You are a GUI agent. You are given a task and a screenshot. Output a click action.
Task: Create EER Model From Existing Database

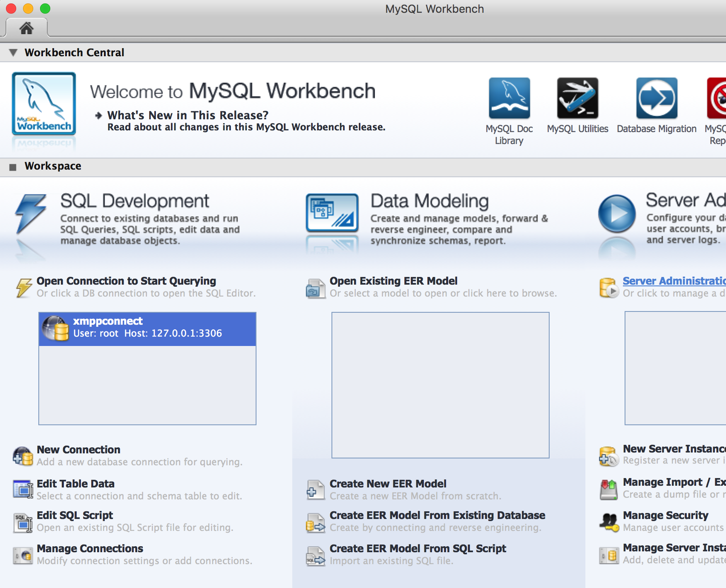[437, 515]
